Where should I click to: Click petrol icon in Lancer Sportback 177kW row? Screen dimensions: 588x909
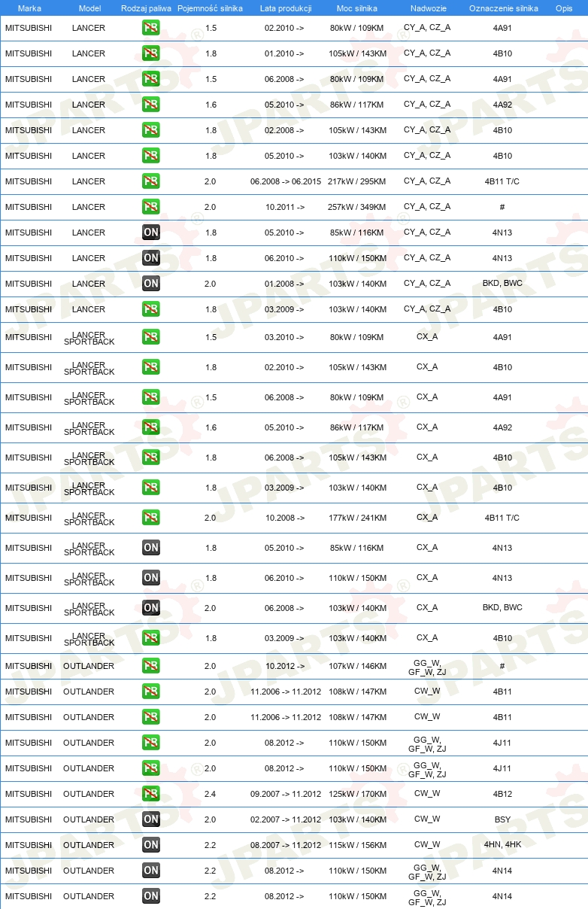point(150,518)
